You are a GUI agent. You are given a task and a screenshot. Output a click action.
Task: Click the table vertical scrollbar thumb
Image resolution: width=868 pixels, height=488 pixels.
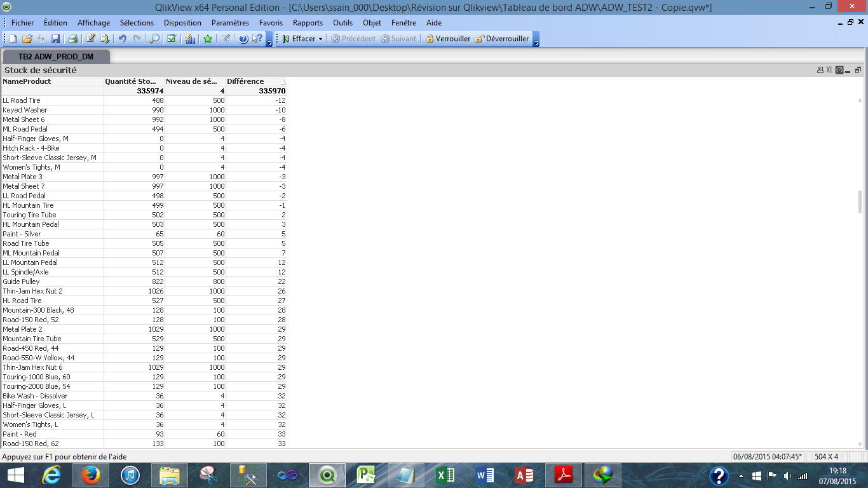click(x=860, y=201)
